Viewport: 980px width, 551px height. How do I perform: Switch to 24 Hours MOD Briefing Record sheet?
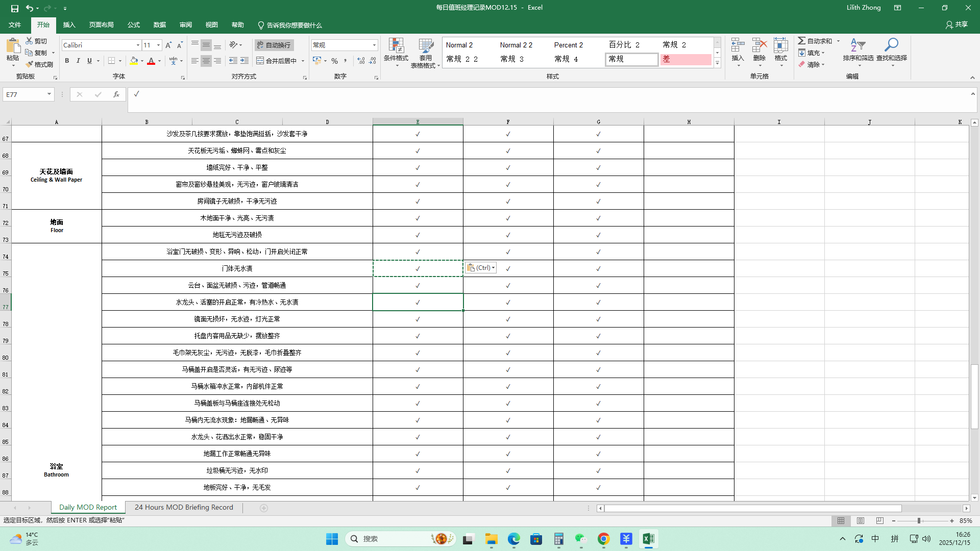pyautogui.click(x=184, y=507)
